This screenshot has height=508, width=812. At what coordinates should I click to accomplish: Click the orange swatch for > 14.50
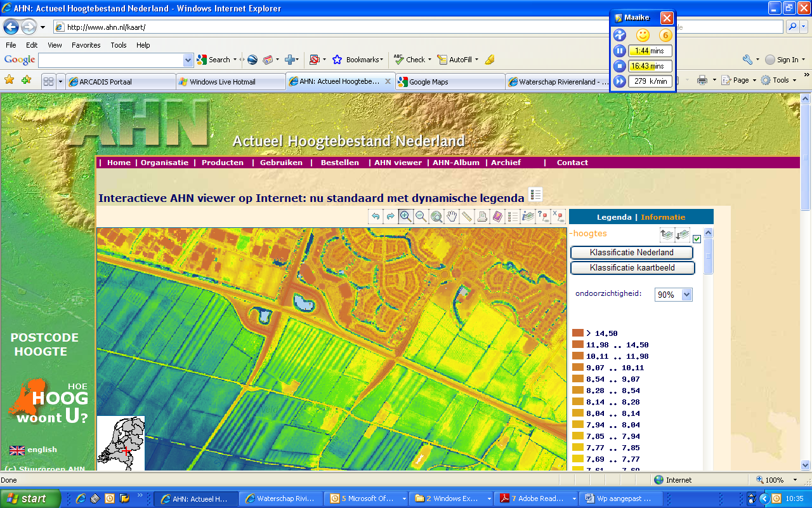(578, 333)
